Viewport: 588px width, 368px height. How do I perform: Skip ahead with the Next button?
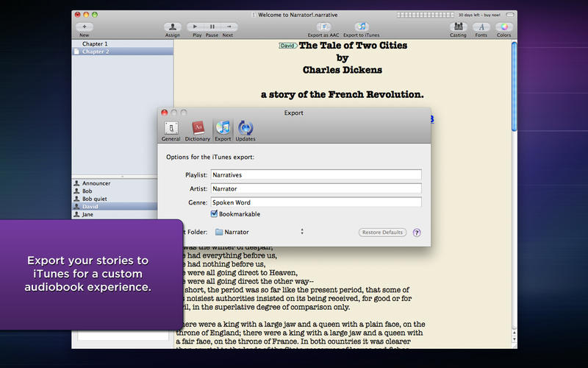click(229, 26)
